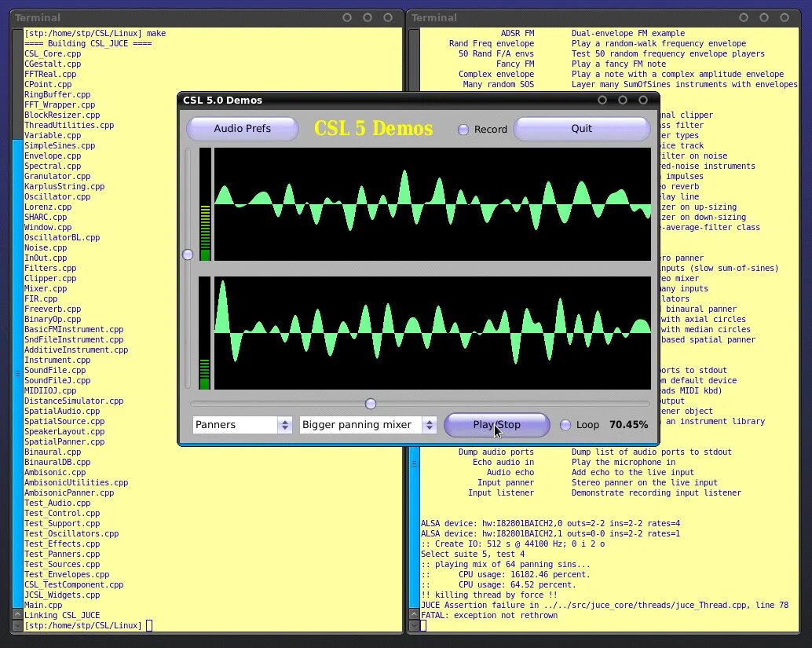Select AmbisonicPanner.cpp in build output
Image resolution: width=812 pixels, height=648 pixels.
[x=69, y=493]
